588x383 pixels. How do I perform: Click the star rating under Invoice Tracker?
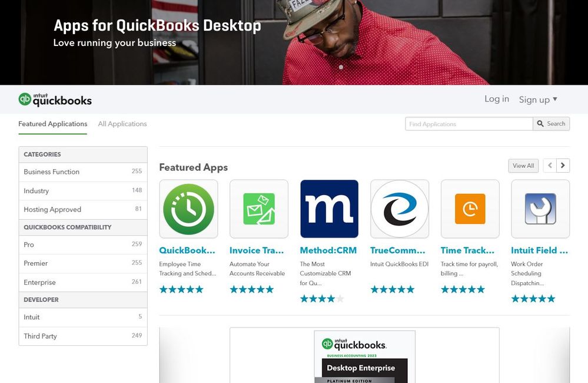(252, 289)
